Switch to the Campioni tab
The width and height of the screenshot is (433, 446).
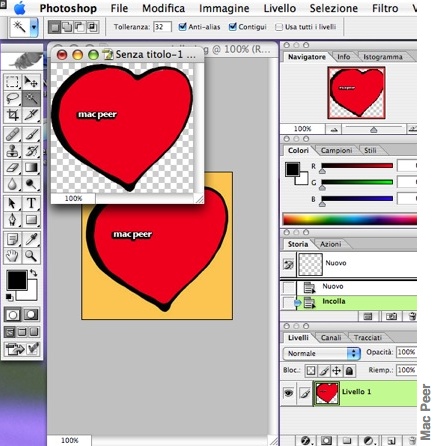[336, 151]
